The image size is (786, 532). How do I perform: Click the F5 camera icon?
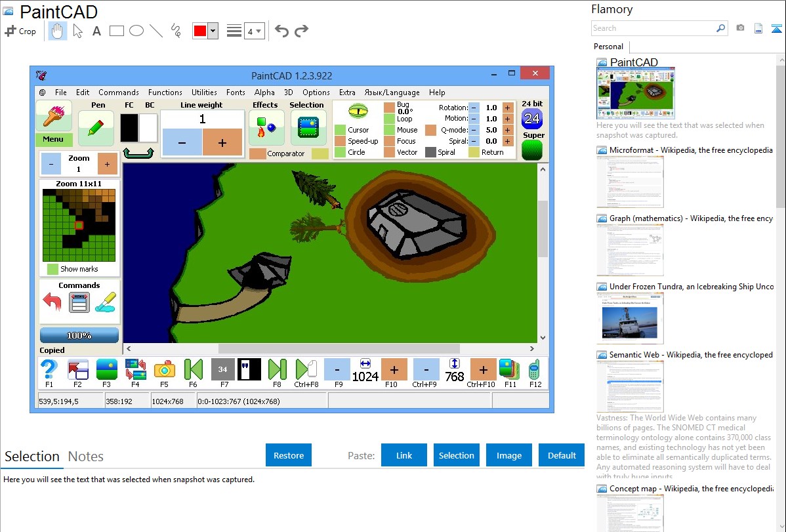pos(165,370)
